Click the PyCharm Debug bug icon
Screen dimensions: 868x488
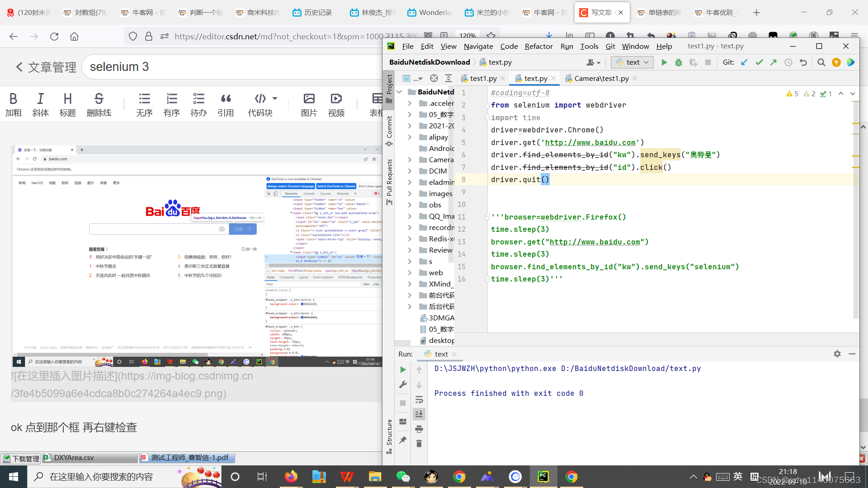point(679,62)
